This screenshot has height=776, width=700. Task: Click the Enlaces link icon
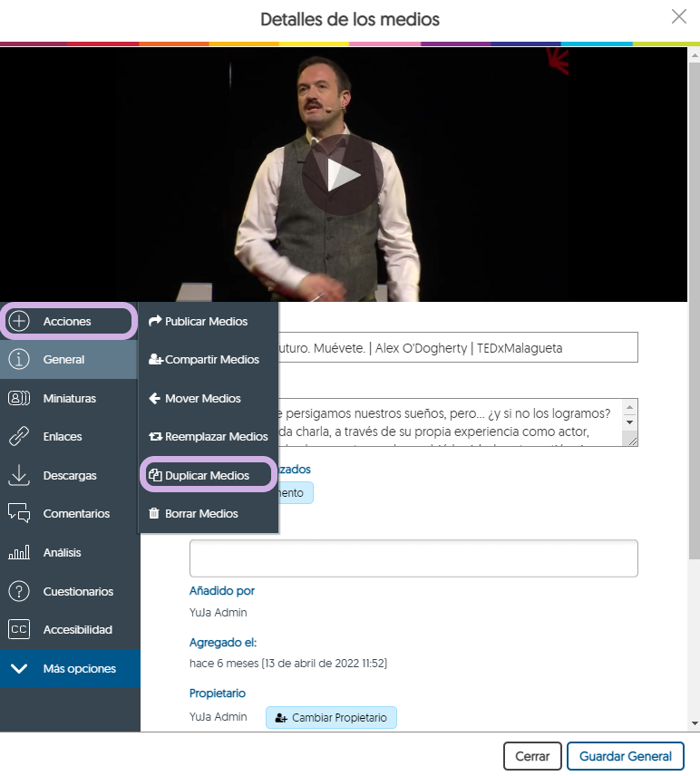(x=19, y=437)
